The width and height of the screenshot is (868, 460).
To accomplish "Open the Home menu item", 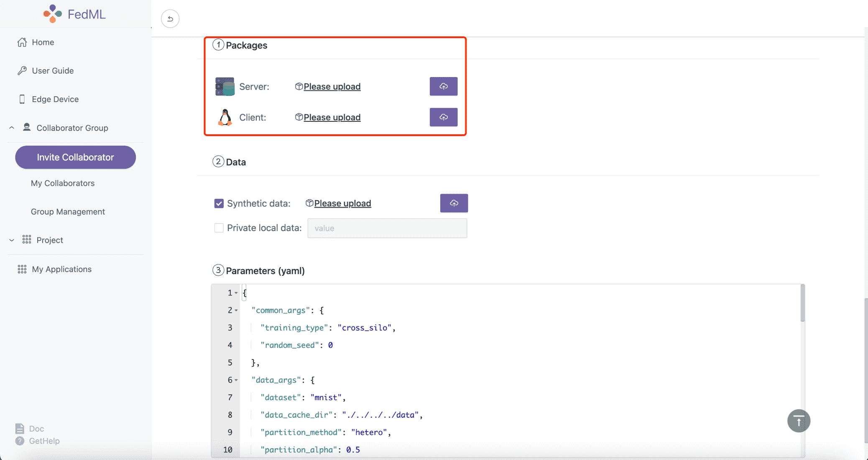I will [43, 41].
